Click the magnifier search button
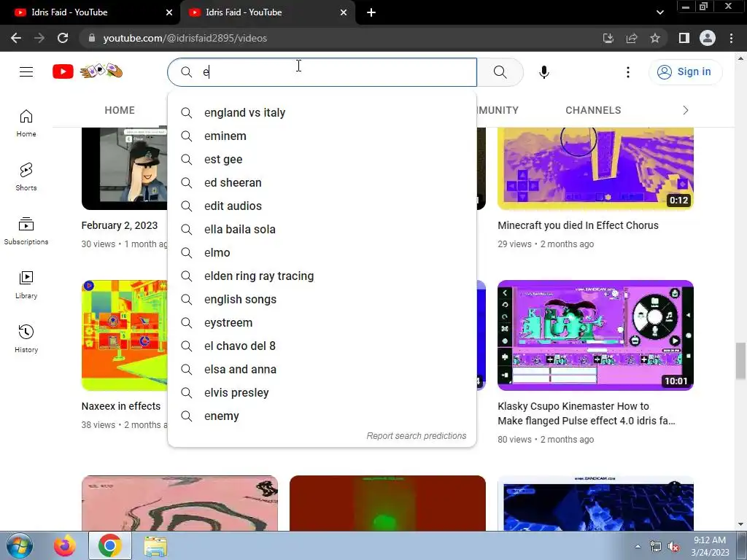 500,72
